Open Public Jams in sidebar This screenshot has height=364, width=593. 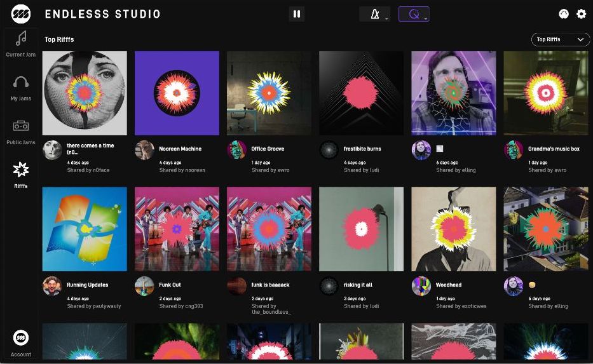pos(21,132)
